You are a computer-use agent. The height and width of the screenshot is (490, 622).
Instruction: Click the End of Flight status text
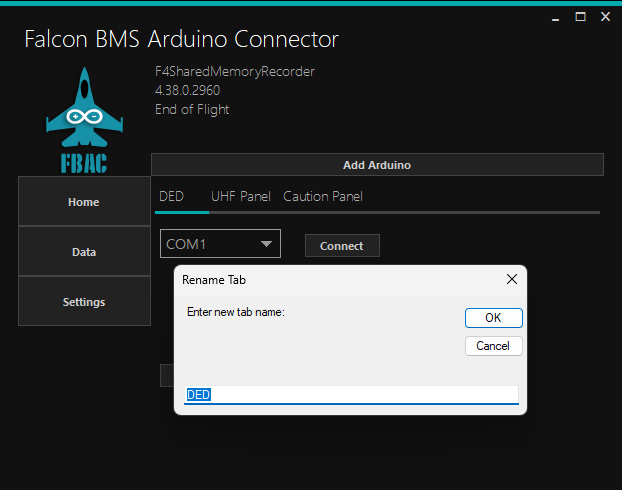tap(192, 109)
